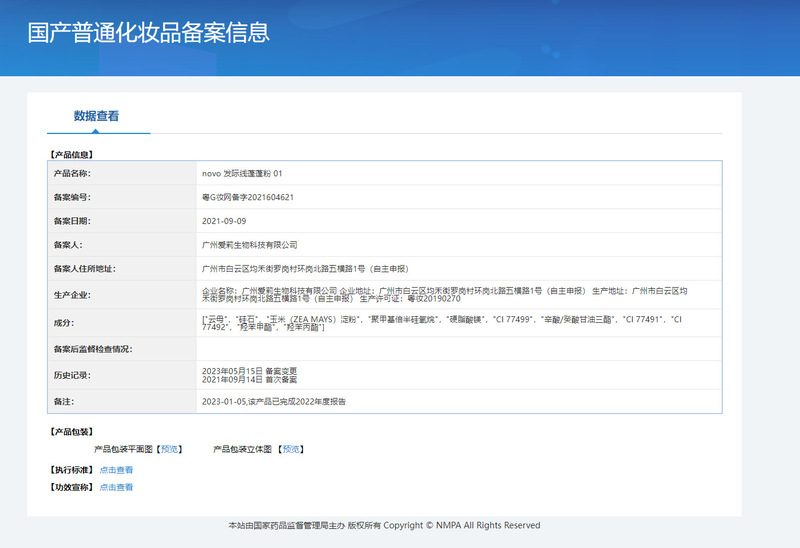Click the empty 备案后监督检查情况 value cell

pos(458,349)
